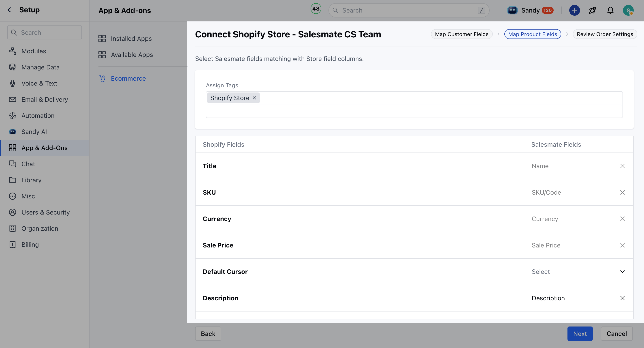This screenshot has height=348, width=644.
Task: Open the notifications bell
Action: (610, 10)
